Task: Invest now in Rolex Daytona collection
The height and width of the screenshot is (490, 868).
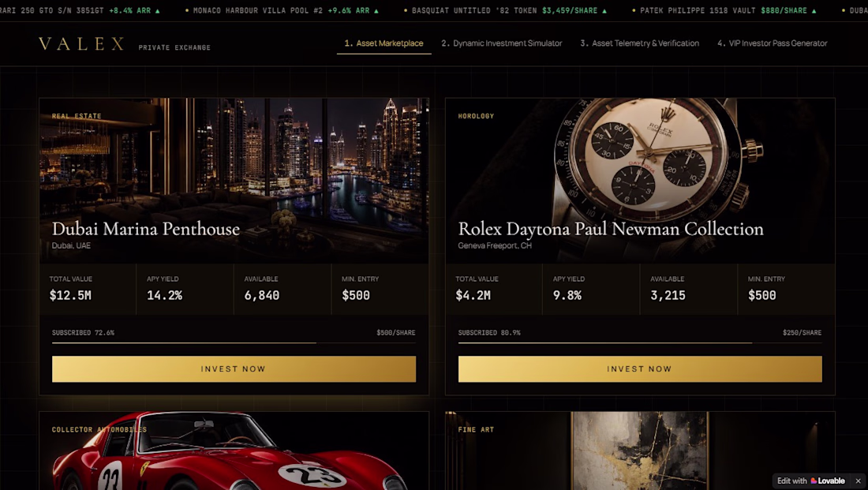Action: click(640, 368)
